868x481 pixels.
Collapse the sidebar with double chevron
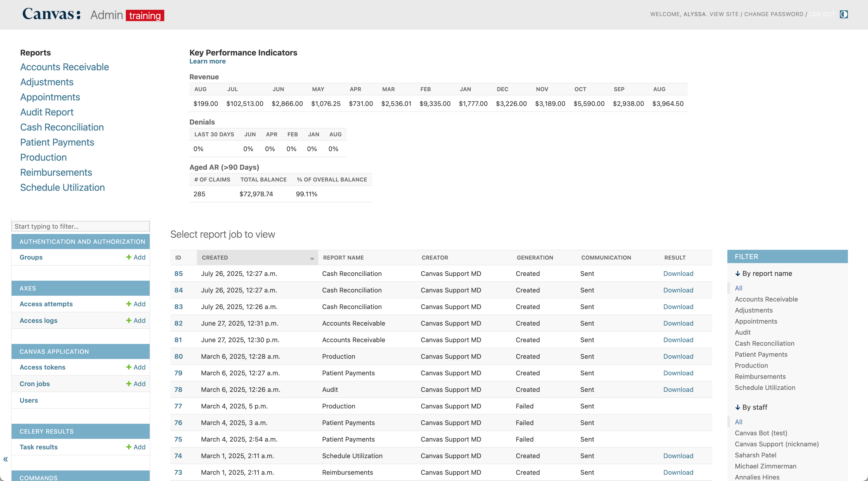point(5,459)
